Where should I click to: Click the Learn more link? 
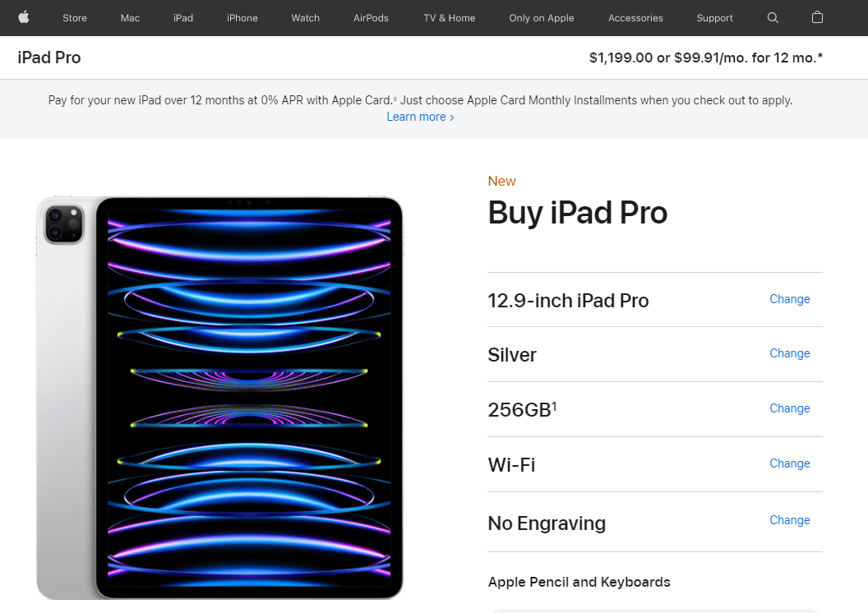tap(420, 117)
